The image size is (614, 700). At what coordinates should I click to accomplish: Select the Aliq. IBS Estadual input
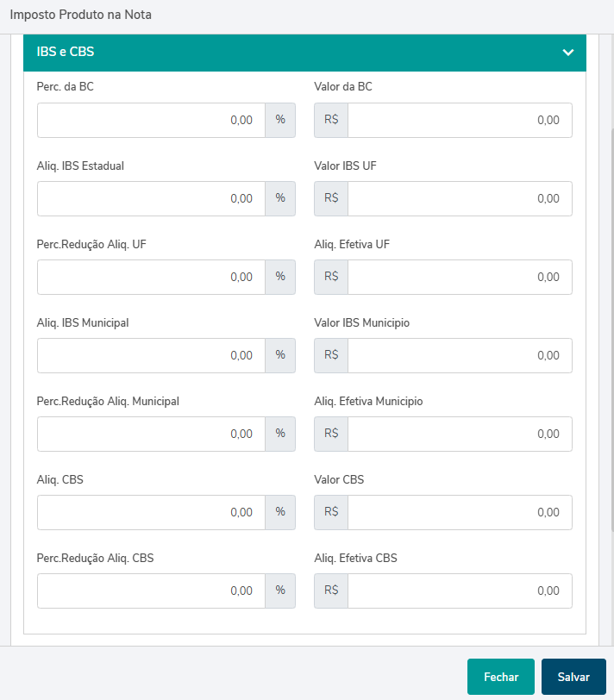pos(152,198)
